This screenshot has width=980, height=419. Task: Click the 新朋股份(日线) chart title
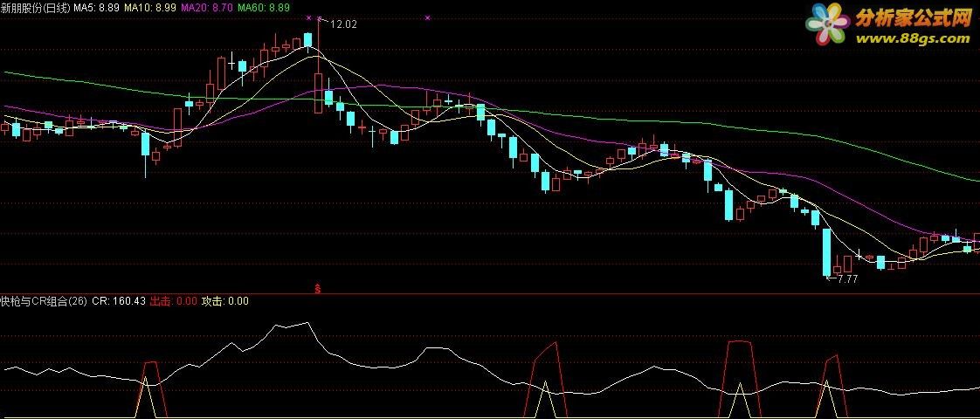click(x=36, y=8)
